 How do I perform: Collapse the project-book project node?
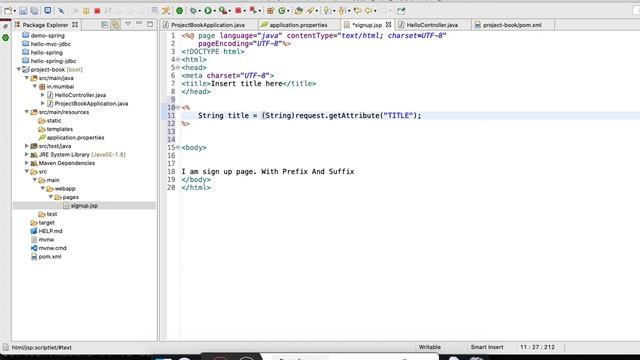[19, 69]
